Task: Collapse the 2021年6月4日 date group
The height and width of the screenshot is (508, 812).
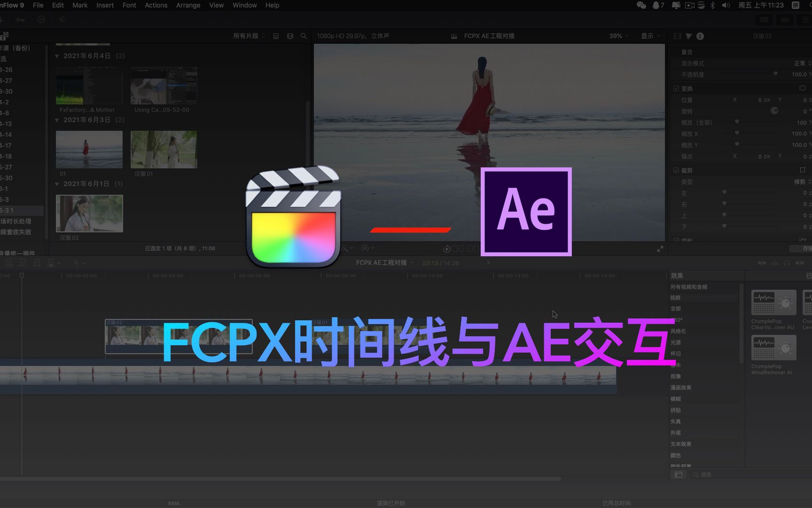Action: point(56,55)
